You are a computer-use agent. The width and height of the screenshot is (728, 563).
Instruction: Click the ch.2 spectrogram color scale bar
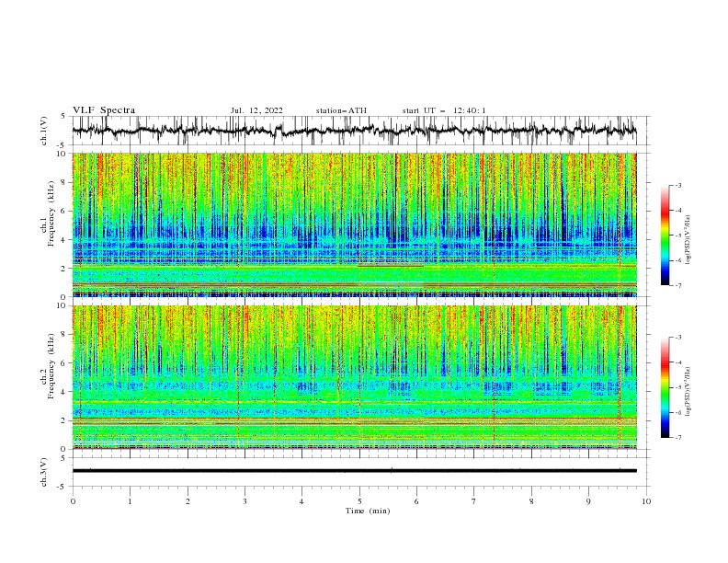(x=665, y=387)
